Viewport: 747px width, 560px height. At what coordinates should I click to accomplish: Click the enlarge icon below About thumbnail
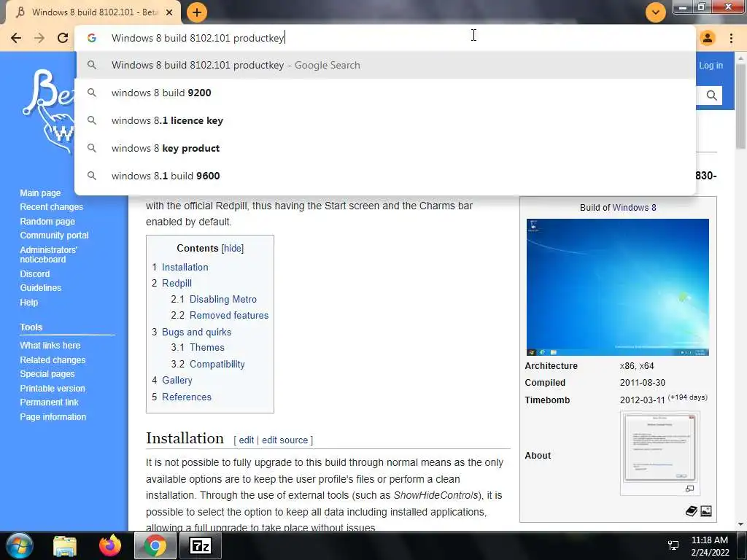tap(689, 489)
